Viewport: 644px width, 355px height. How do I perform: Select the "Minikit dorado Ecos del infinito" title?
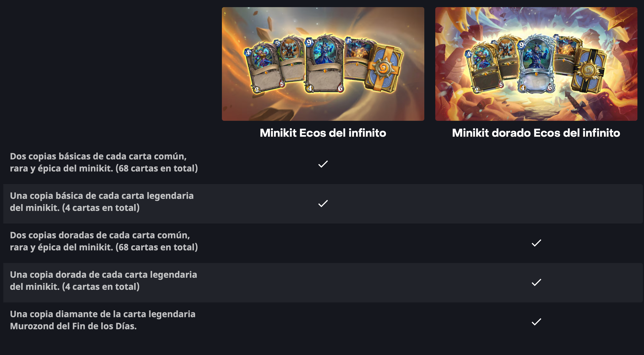(536, 133)
